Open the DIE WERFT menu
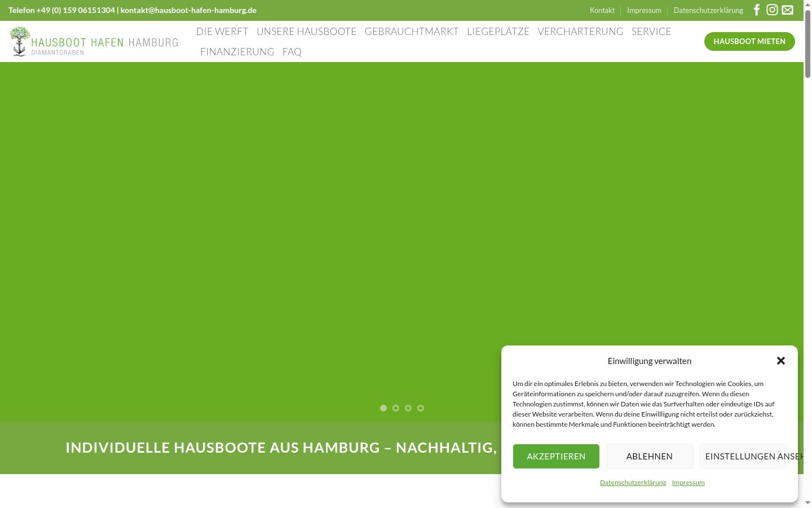The height and width of the screenshot is (508, 812). 222,32
